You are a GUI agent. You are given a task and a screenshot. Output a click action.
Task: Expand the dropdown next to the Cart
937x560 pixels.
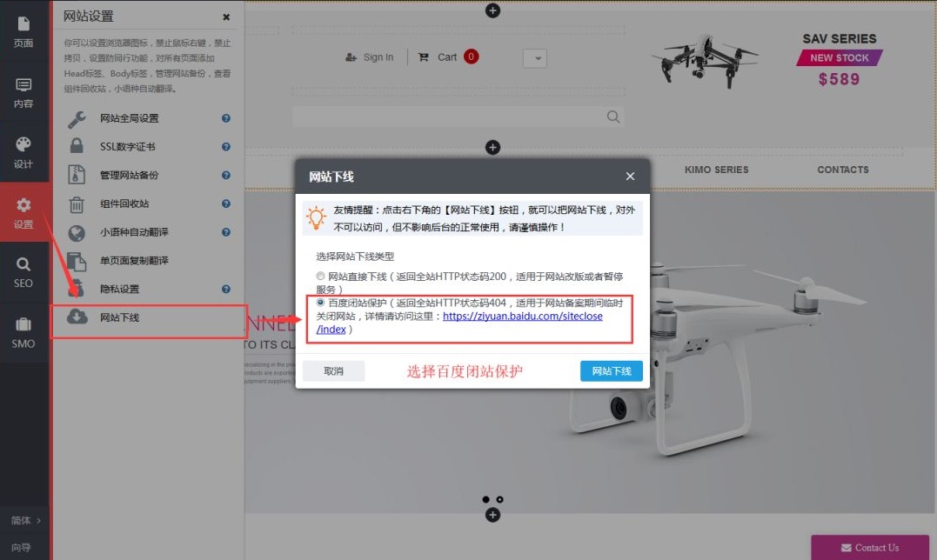click(534, 57)
